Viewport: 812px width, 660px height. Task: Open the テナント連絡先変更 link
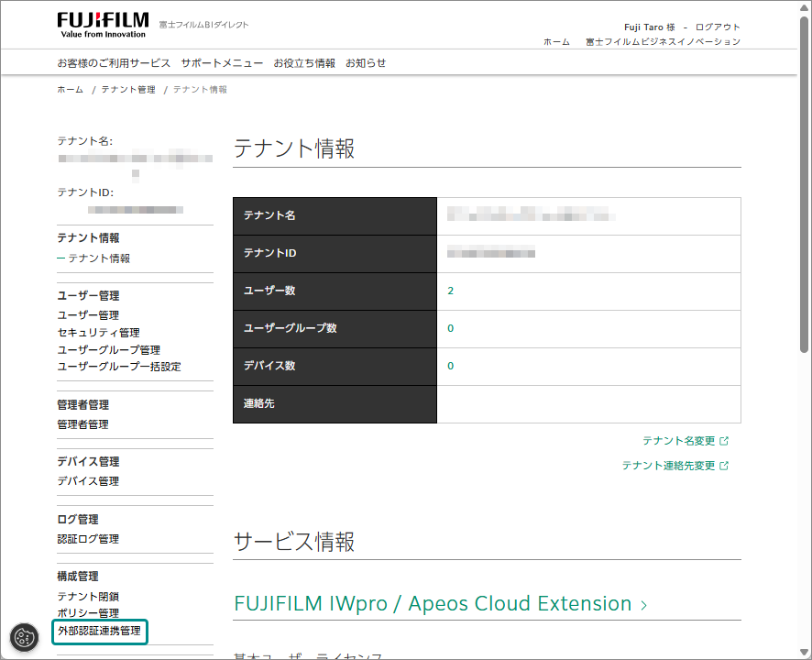(668, 466)
